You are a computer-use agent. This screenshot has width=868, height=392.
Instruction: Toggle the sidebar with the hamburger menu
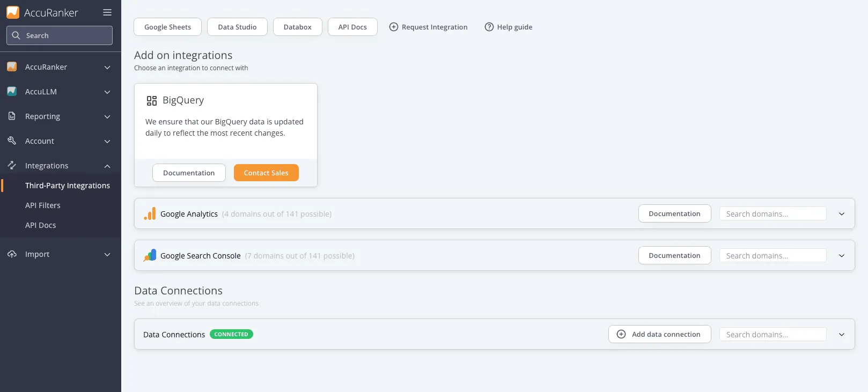[107, 12]
